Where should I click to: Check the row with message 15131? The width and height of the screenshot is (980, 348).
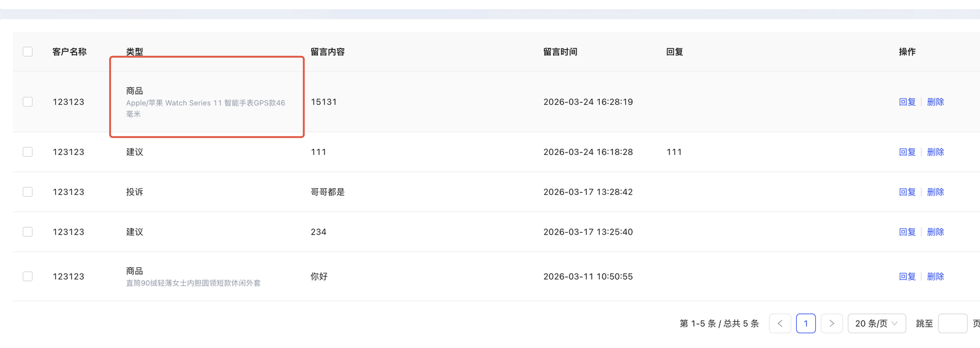coord(28,102)
